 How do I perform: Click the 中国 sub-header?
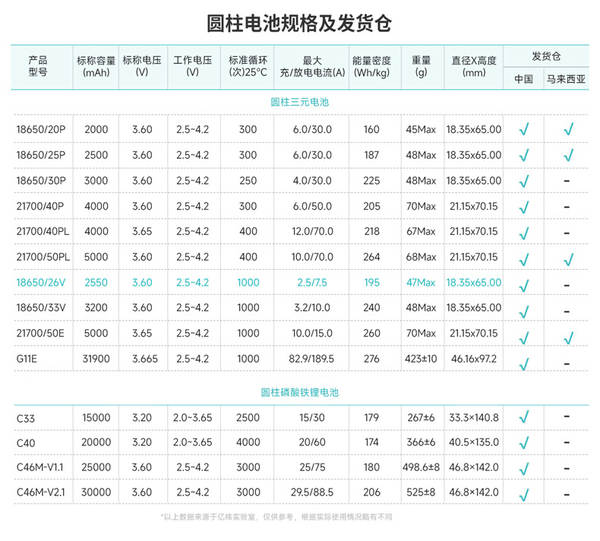click(524, 79)
